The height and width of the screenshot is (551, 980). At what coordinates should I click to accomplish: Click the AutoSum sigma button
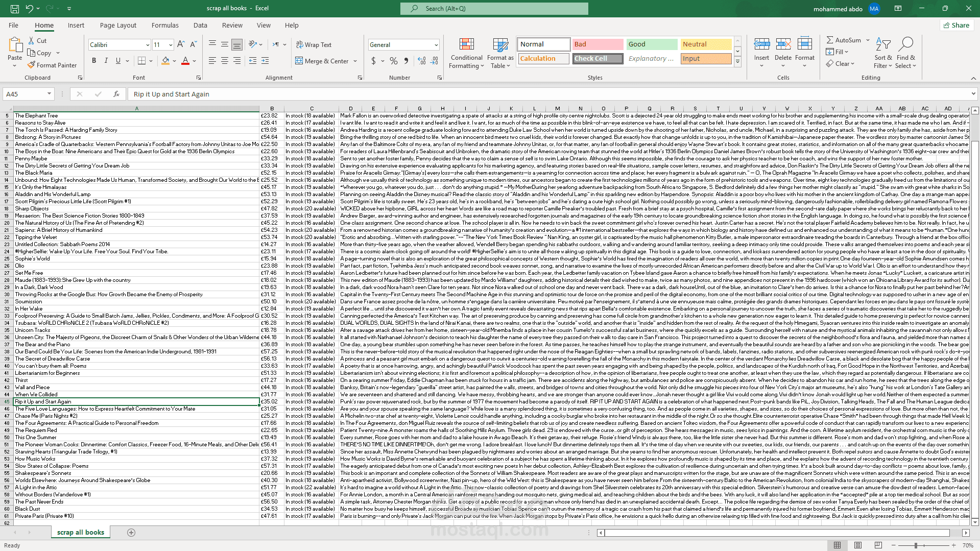point(843,40)
